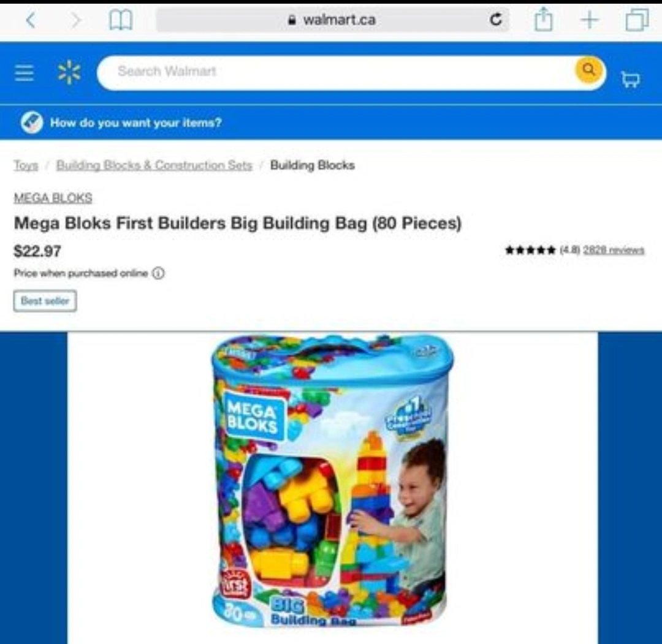This screenshot has width=662, height=644.
Task: Open a new tab with the plus icon
Action: point(590,20)
